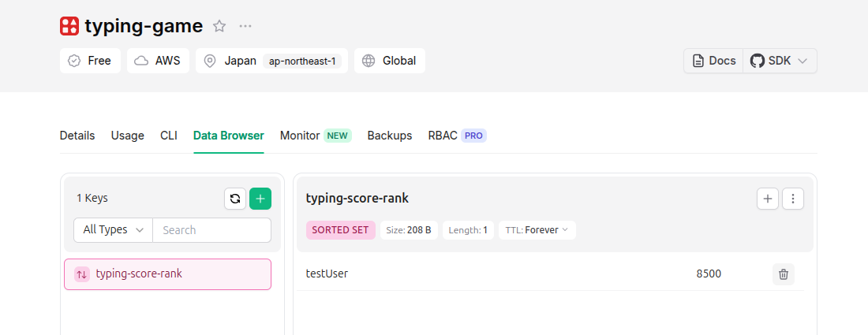The width and height of the screenshot is (868, 335).
Task: Open the All Types filter dropdown
Action: 113,230
